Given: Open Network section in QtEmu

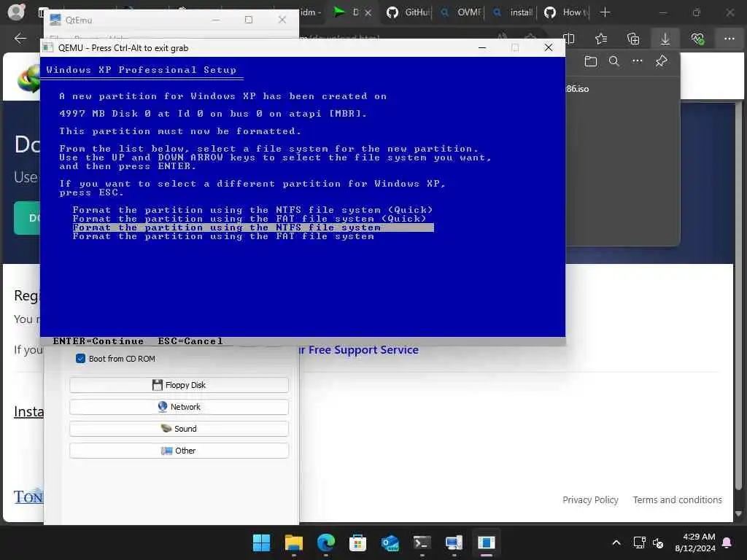Looking at the screenshot, I should 179,407.
